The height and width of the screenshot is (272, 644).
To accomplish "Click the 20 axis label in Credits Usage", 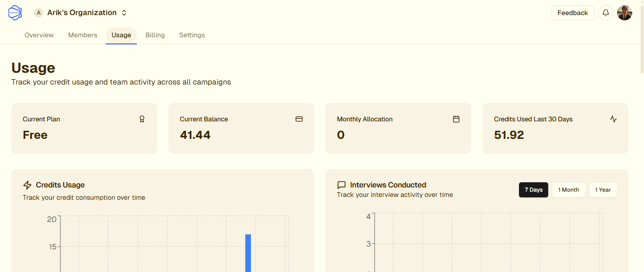I will (52, 219).
